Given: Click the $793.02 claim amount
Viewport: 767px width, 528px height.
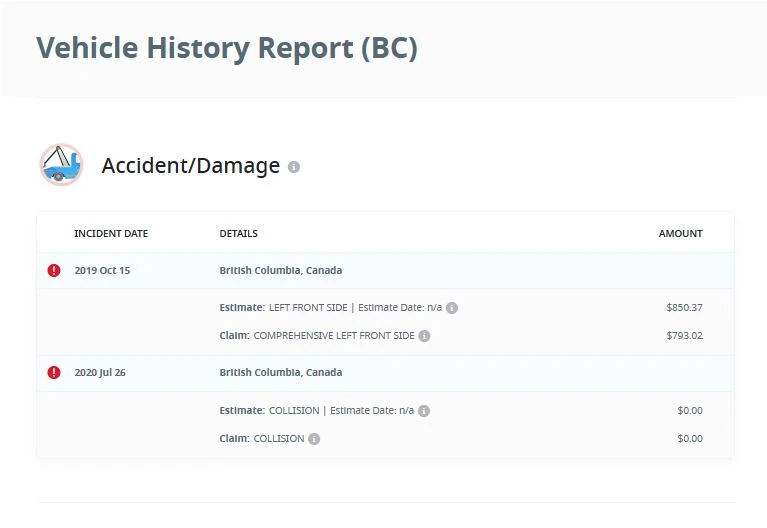Looking at the screenshot, I should point(684,335).
